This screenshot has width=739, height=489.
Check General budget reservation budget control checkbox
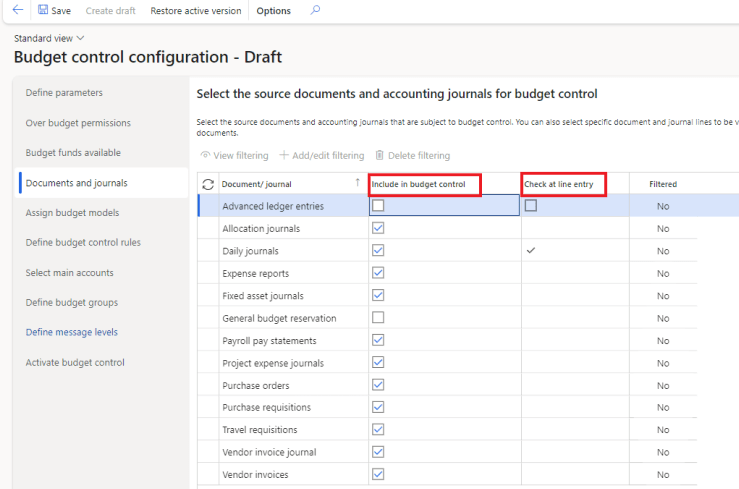[378, 318]
